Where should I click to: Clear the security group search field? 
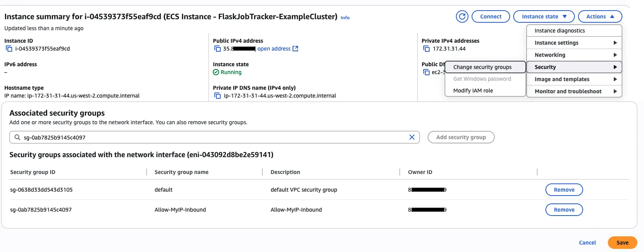(412, 137)
